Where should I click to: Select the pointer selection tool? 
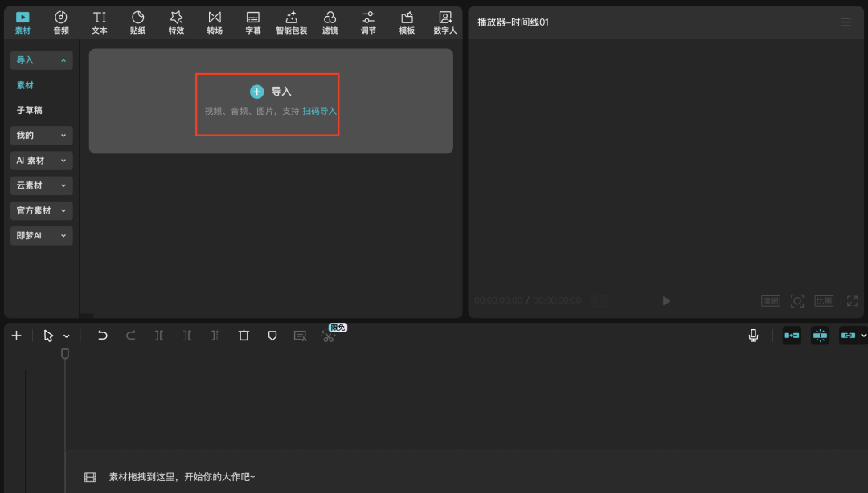click(x=48, y=336)
